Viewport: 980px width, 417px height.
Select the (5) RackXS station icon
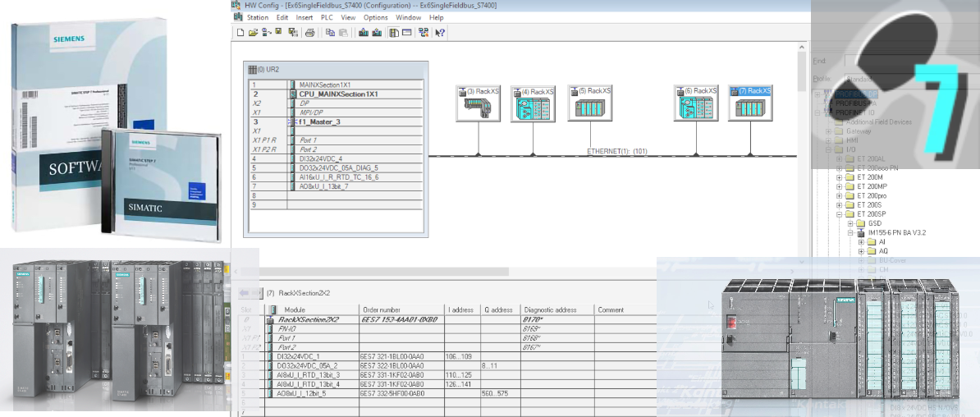coord(589,105)
